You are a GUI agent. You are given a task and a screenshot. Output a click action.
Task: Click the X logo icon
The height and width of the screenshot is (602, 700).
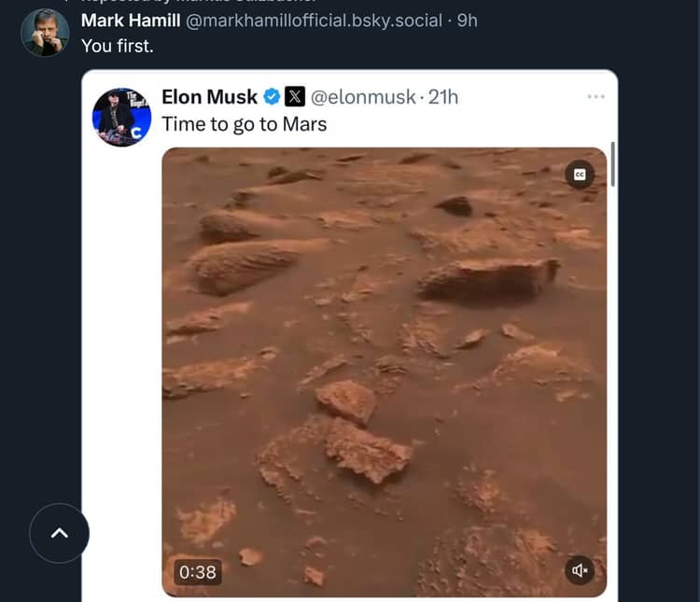coord(294,97)
